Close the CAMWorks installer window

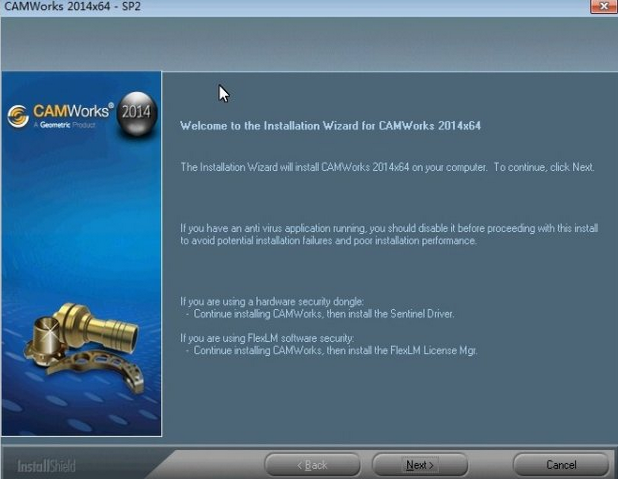(x=603, y=6)
